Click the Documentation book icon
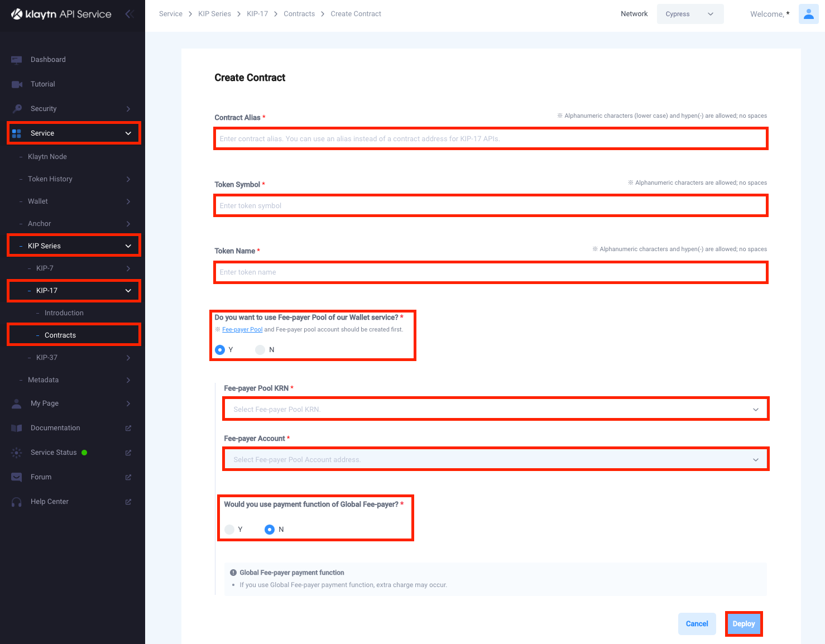825x644 pixels. pos(17,428)
